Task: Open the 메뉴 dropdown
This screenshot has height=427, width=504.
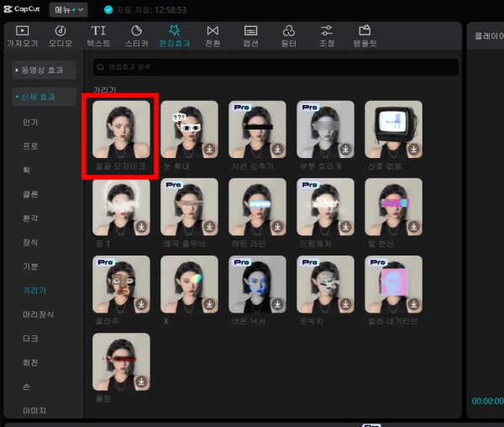Action: (69, 10)
